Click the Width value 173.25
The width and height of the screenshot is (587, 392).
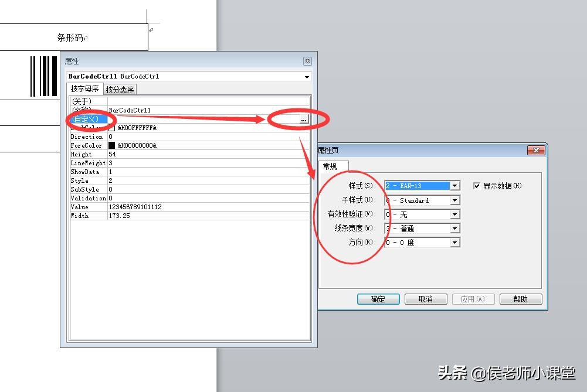tap(208, 216)
